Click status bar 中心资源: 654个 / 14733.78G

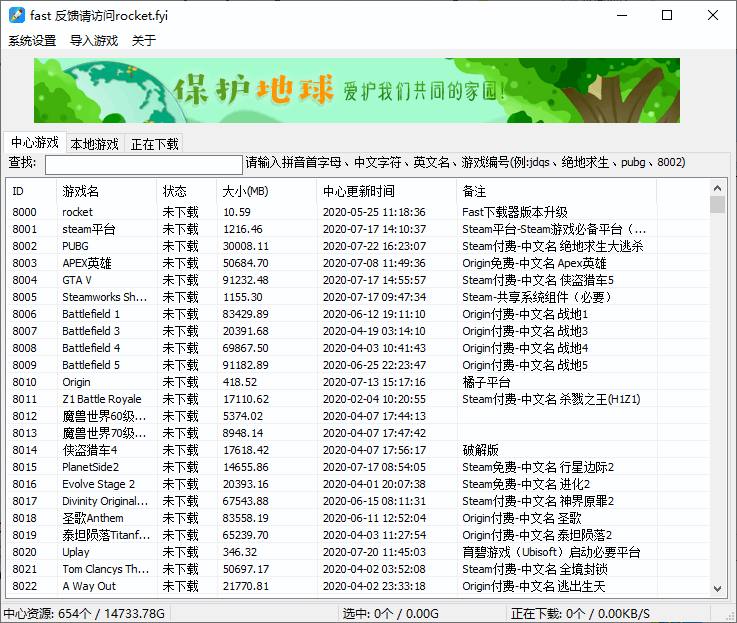(x=84, y=614)
